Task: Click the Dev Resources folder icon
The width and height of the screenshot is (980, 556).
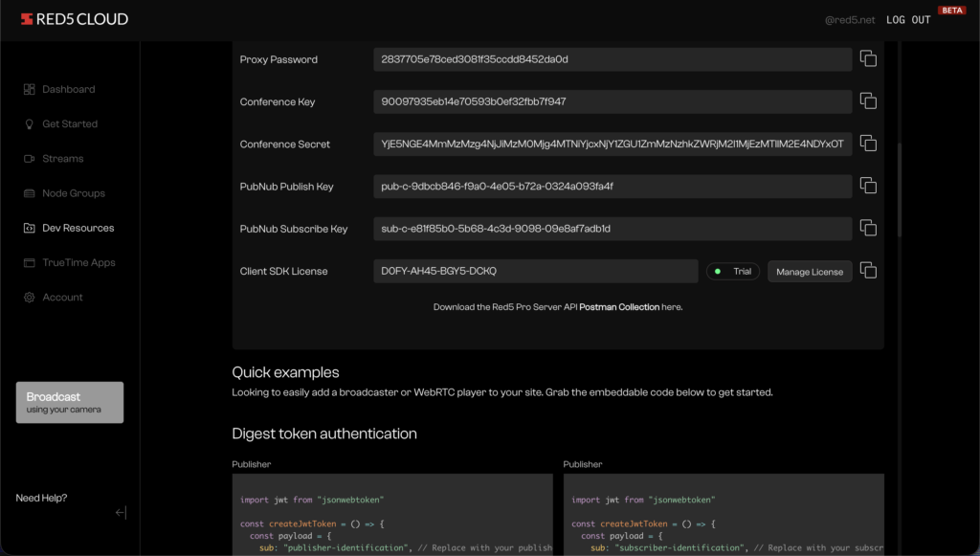Action: click(30, 228)
